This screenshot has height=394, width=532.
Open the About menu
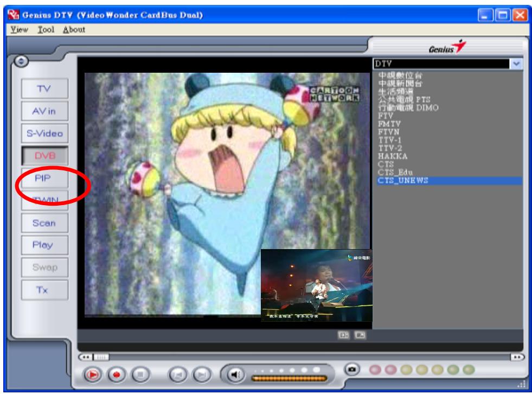pyautogui.click(x=74, y=29)
